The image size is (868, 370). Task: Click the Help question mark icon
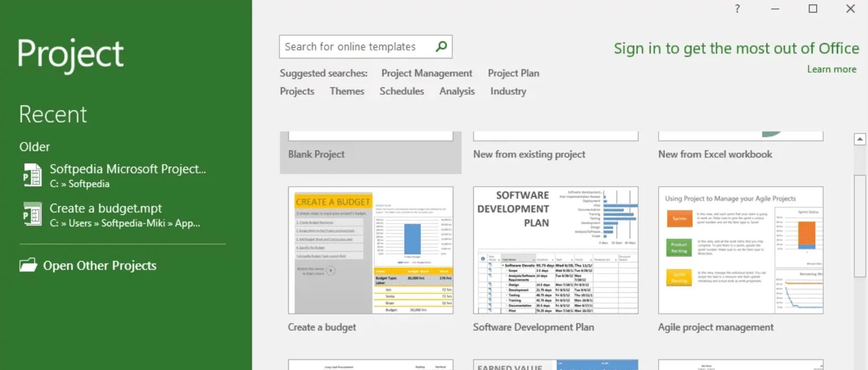737,9
